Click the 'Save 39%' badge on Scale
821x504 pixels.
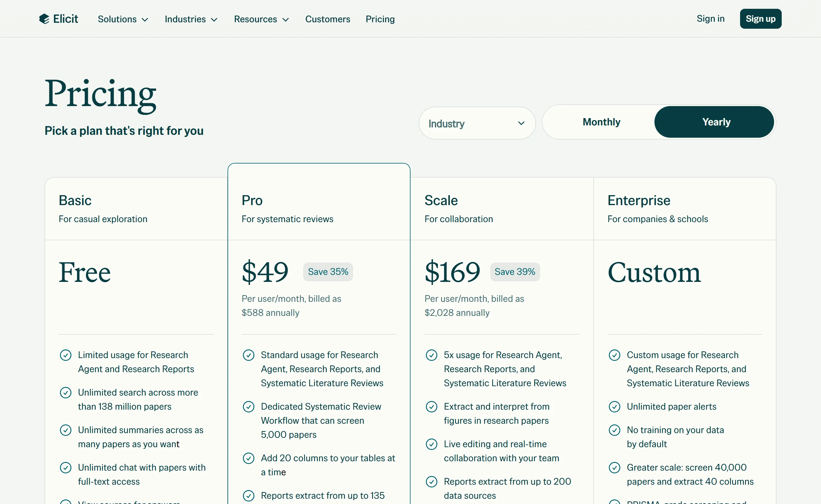[515, 272]
